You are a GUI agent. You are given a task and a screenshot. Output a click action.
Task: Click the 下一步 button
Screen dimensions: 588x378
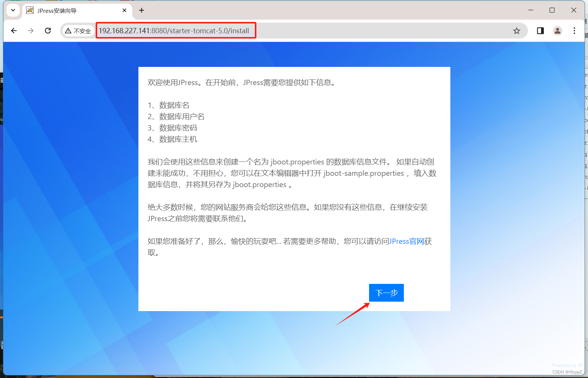point(386,293)
